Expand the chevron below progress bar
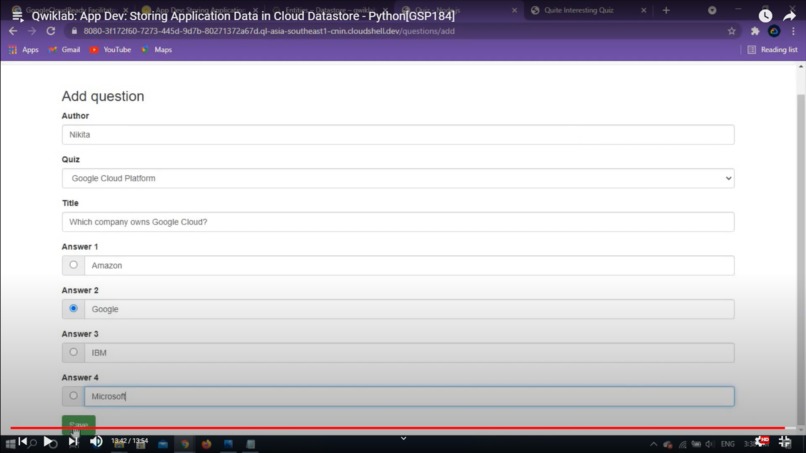The width and height of the screenshot is (806, 453). (404, 439)
